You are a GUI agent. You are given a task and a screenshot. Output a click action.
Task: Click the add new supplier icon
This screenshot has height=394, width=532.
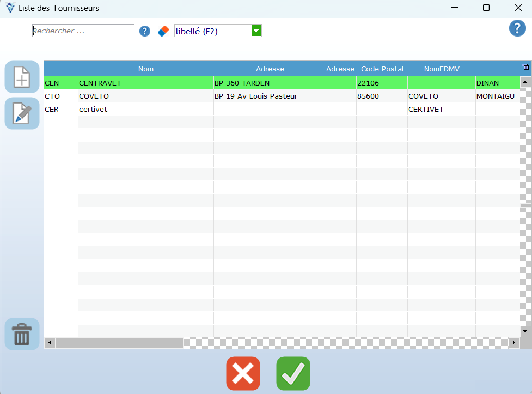tap(22, 77)
